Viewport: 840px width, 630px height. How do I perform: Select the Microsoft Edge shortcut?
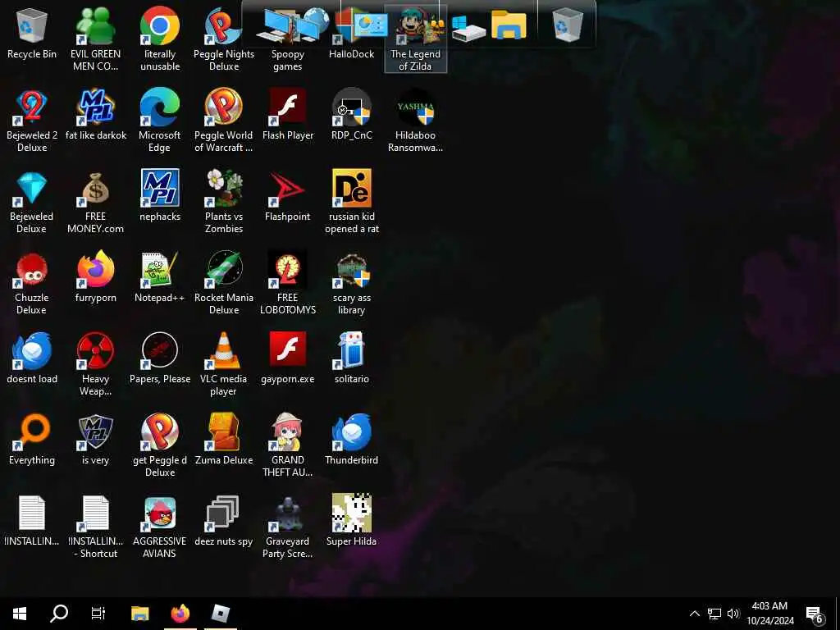click(160, 121)
